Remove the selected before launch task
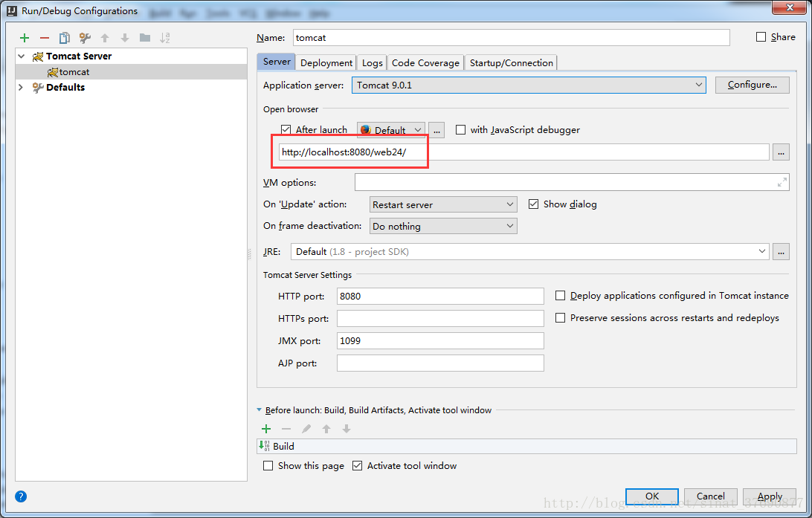812x518 pixels. click(286, 429)
